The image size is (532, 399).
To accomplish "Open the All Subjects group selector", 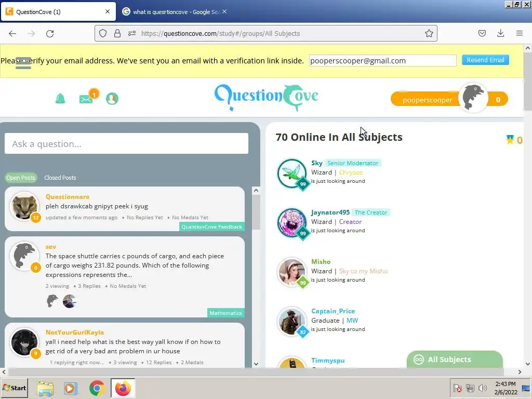I will [x=455, y=360].
